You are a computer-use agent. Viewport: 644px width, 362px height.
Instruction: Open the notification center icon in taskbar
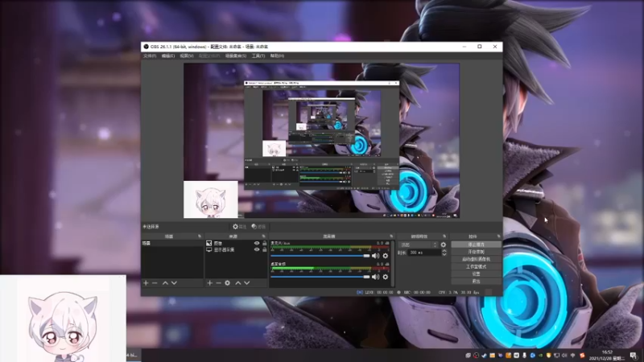click(634, 356)
